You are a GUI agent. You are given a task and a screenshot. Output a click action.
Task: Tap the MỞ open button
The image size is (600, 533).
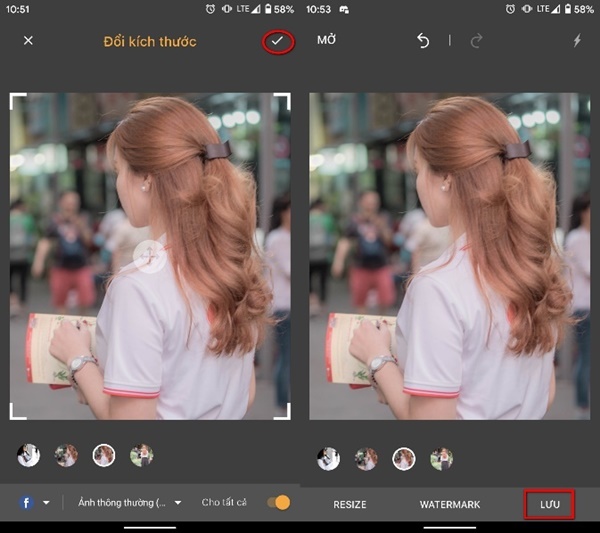[x=327, y=41]
